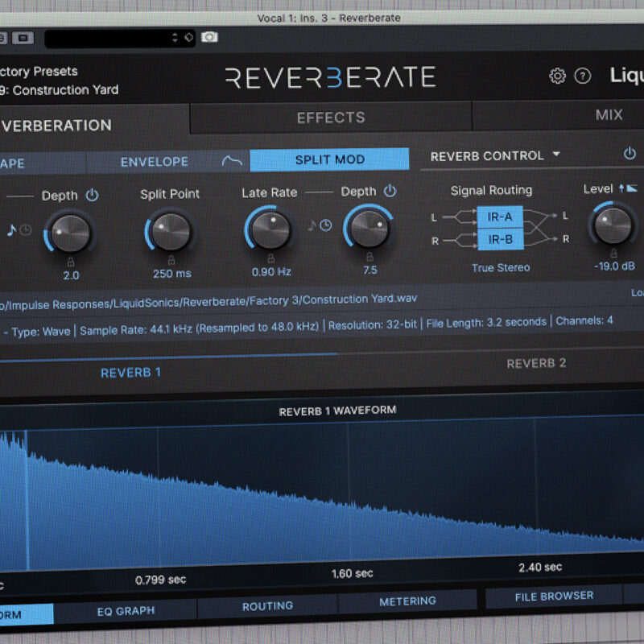Viewport: 644px width, 644px height.
Task: Click the early Depth knob set to 2.0
Action: click(70, 233)
